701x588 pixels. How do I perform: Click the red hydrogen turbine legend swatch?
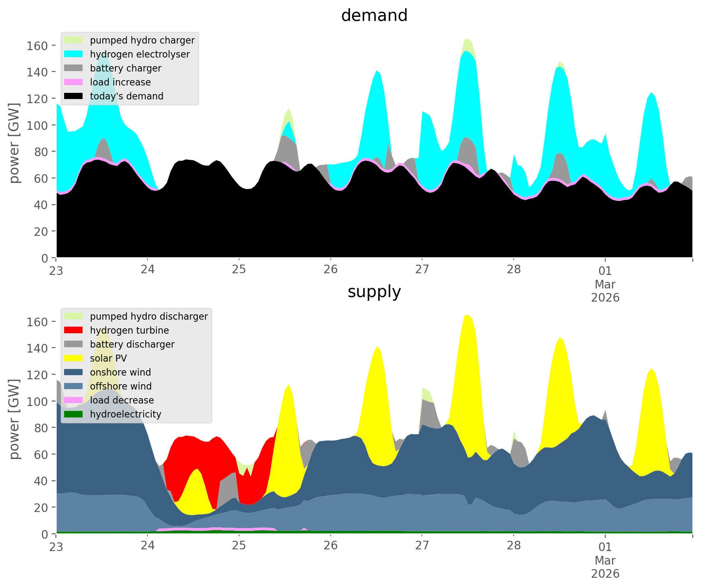coord(74,330)
